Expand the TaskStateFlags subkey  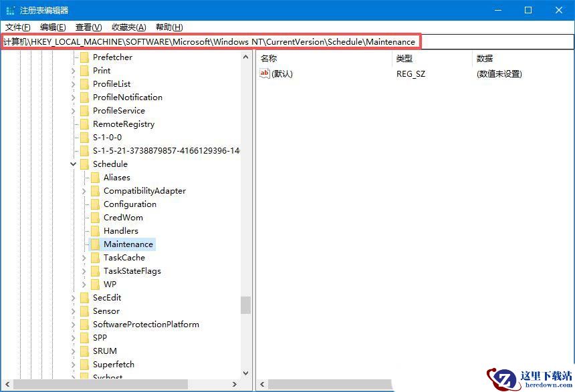(x=84, y=271)
